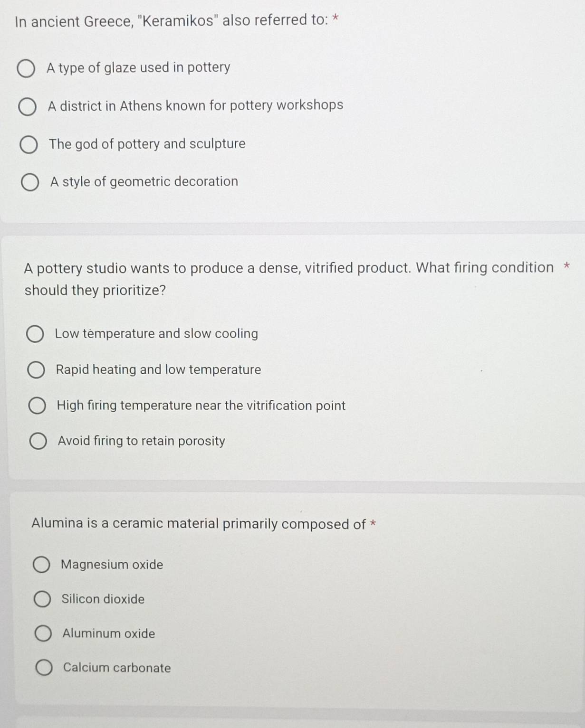Select the "Calcium carbonate" option
The width and height of the screenshot is (585, 728).
tap(44, 668)
